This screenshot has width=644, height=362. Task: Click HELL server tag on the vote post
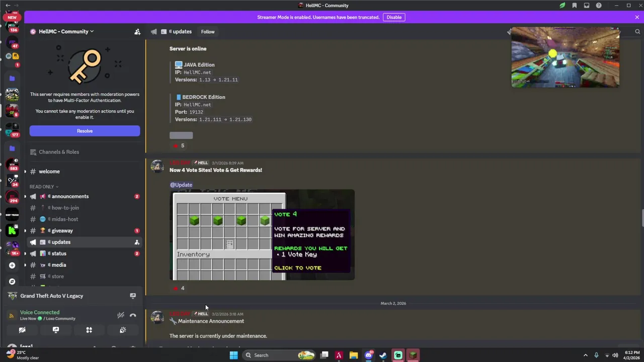pos(201,163)
